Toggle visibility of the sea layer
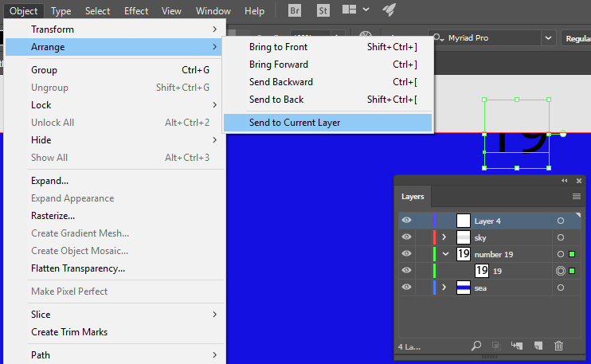 (407, 287)
